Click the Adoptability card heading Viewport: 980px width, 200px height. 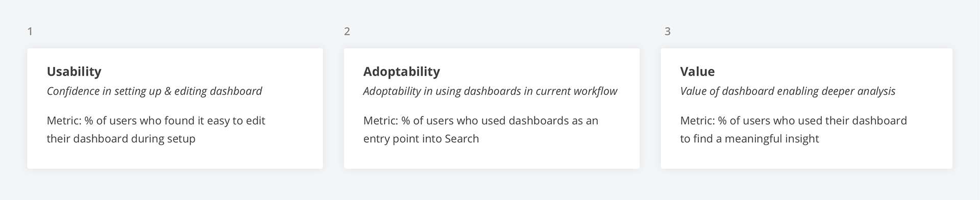(x=402, y=71)
